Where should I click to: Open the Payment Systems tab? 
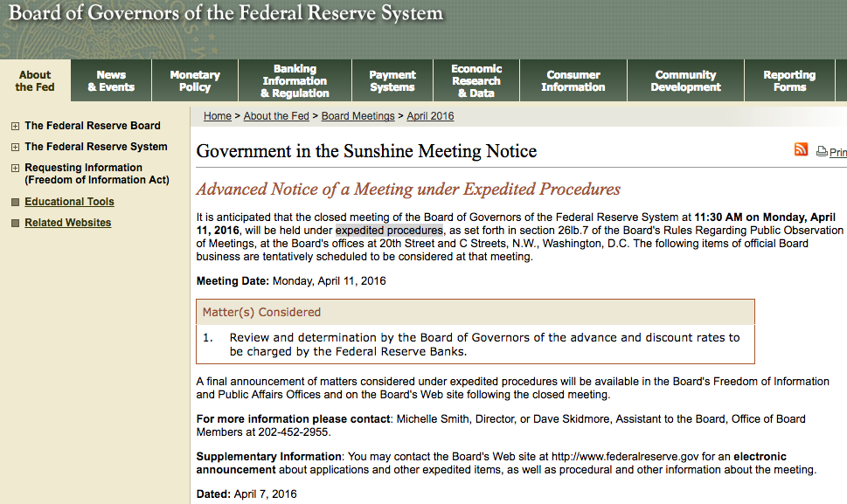pos(392,81)
